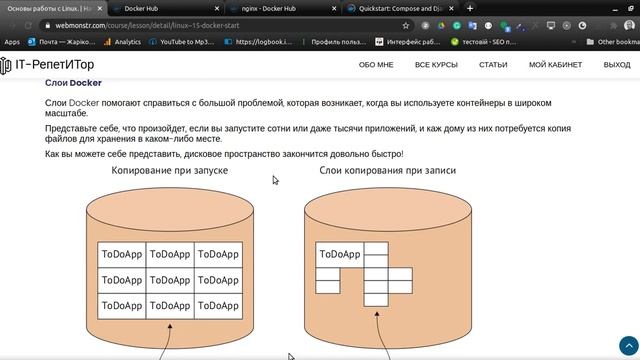640x360 pixels.
Task: Open the Other bookmarks folder
Action: (613, 42)
